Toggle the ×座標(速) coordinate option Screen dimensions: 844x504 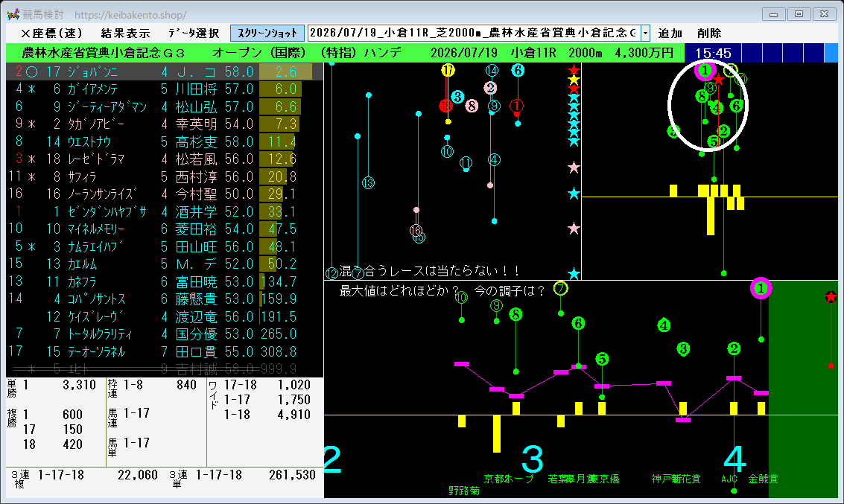coord(51,34)
